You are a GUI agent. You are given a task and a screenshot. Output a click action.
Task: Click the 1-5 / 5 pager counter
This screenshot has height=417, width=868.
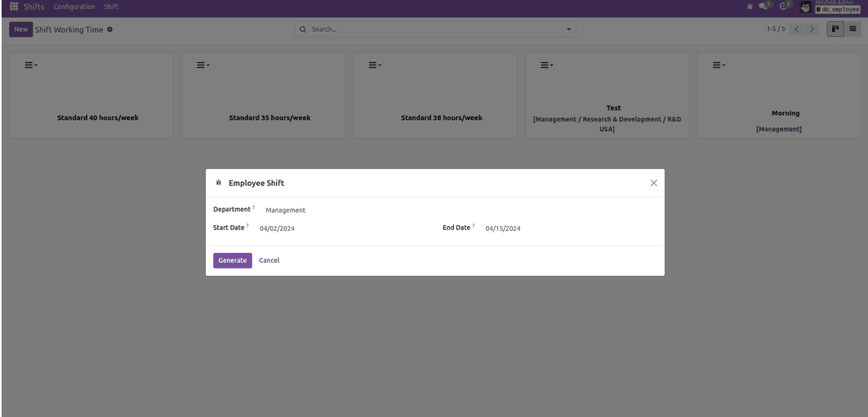pyautogui.click(x=776, y=29)
